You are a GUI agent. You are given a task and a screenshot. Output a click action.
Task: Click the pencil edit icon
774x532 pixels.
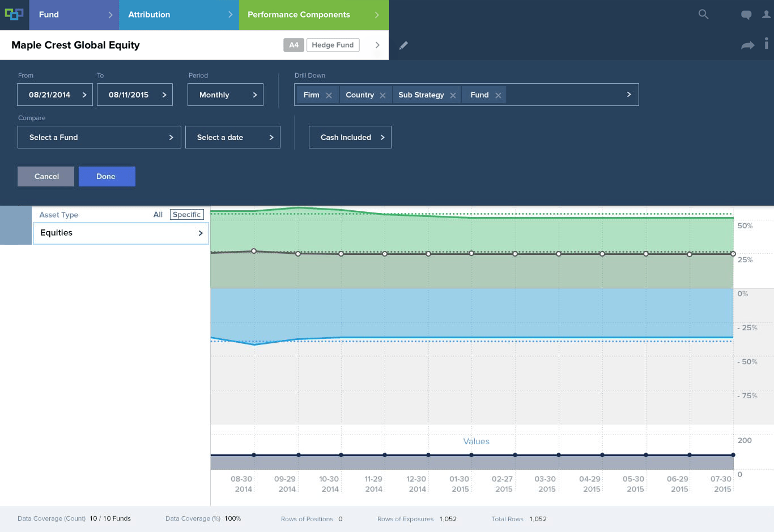click(x=403, y=45)
